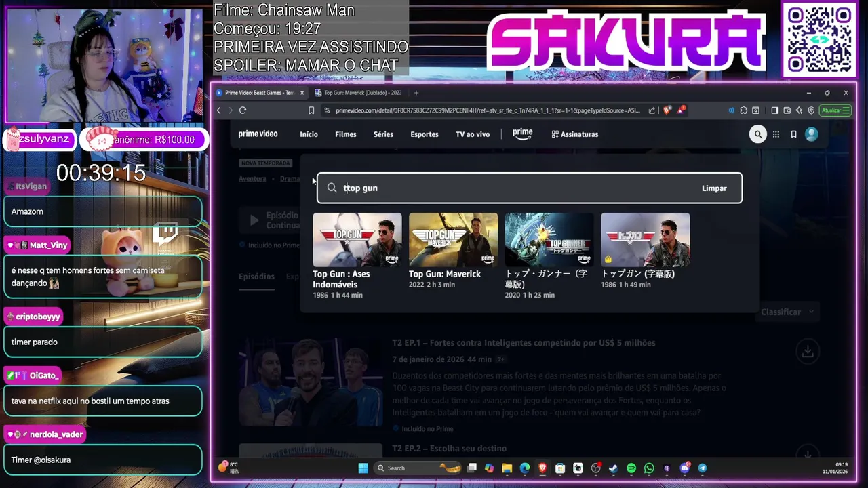Open the Prime Video apps grid icon
This screenshot has width=868, height=488.
point(776,134)
